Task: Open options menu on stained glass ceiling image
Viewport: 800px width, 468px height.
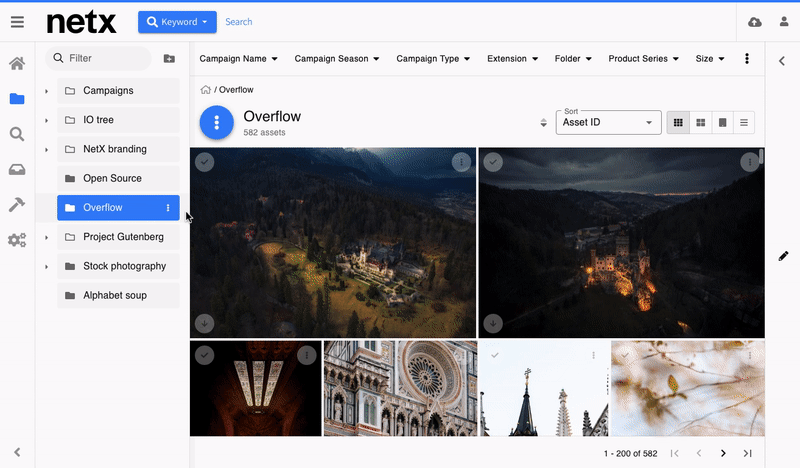Action: tap(307, 355)
